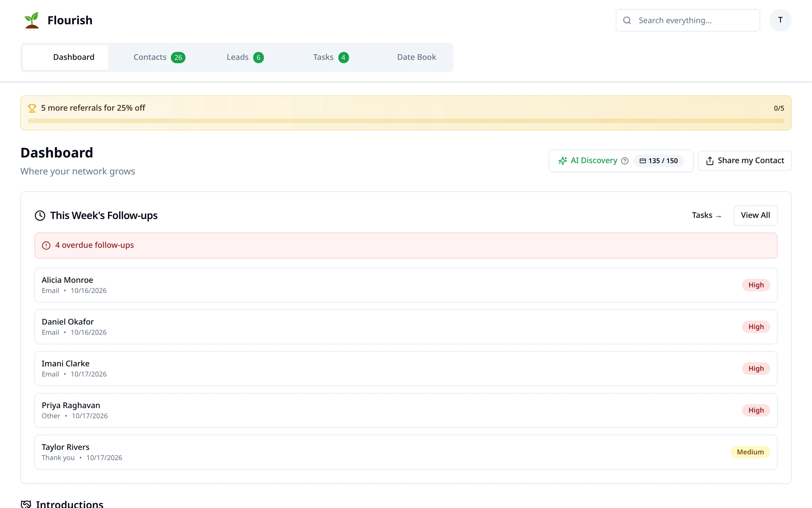This screenshot has width=812, height=508.
Task: Open the T user avatar menu
Action: click(x=780, y=20)
